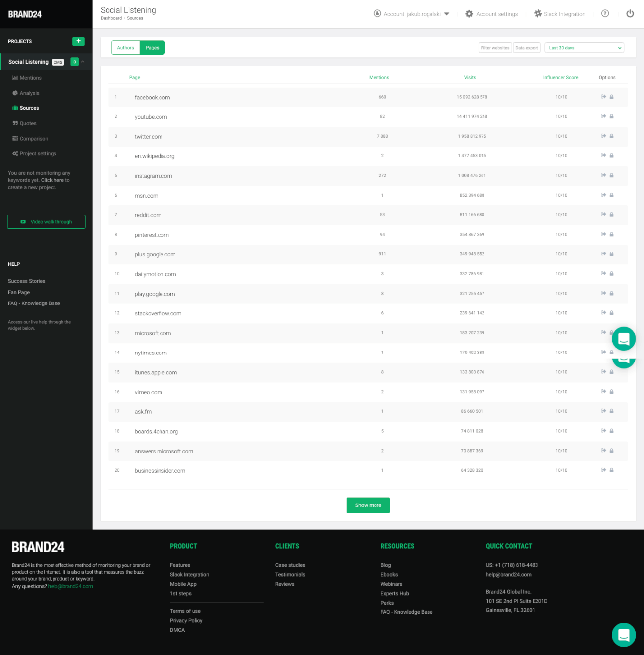Click the BRAND24 logo in sidebar

pos(25,14)
